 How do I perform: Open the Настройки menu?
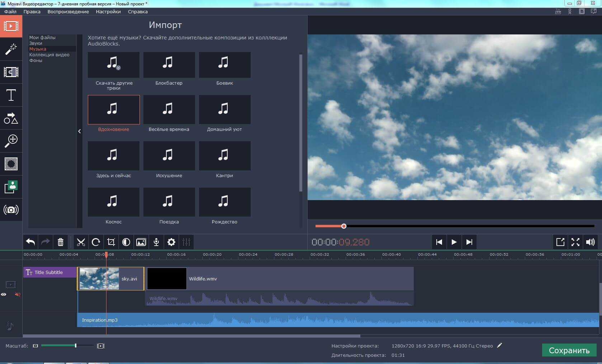(108, 11)
